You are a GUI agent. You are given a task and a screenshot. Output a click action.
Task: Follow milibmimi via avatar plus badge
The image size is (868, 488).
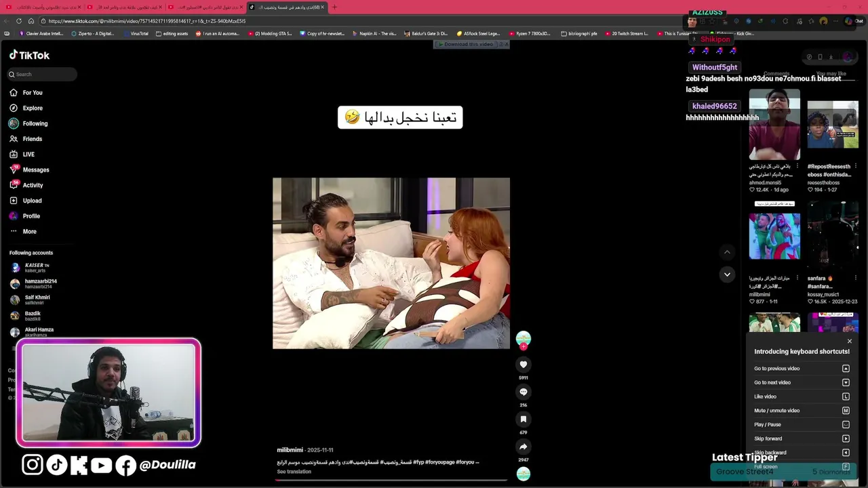pyautogui.click(x=523, y=346)
